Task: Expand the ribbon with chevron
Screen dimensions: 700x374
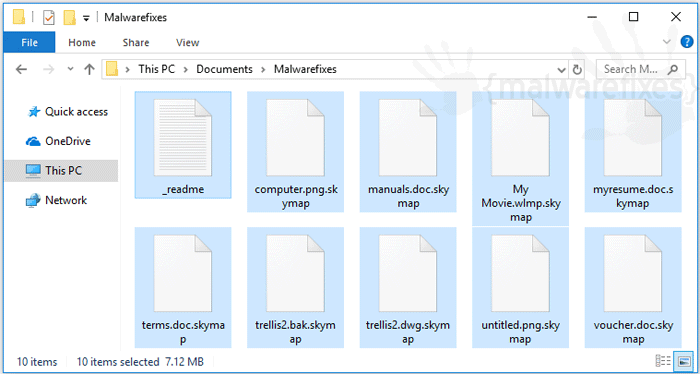Action: tap(667, 42)
